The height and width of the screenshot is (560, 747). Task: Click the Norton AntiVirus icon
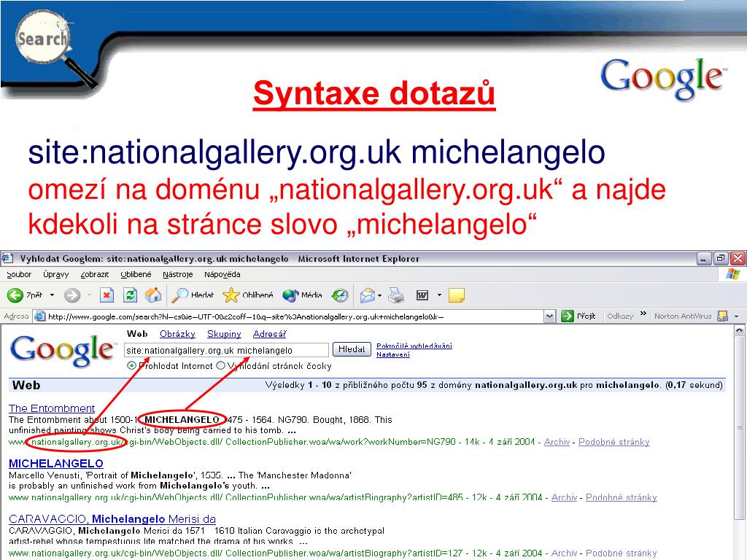[723, 316]
